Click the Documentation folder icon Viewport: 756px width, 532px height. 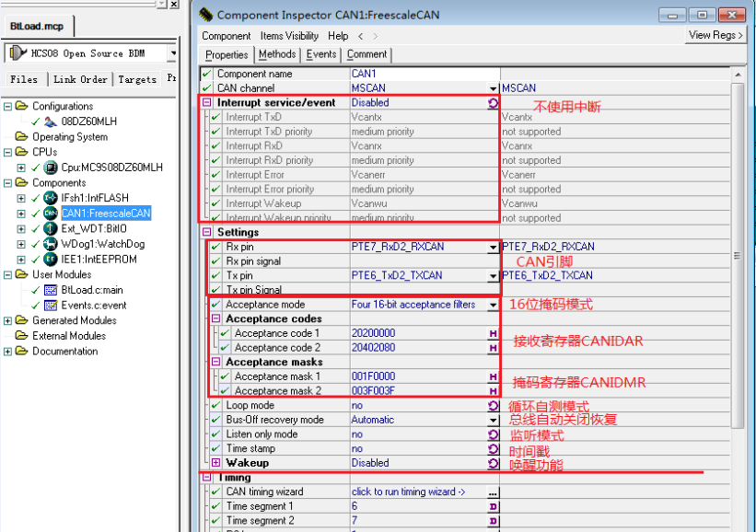[22, 351]
